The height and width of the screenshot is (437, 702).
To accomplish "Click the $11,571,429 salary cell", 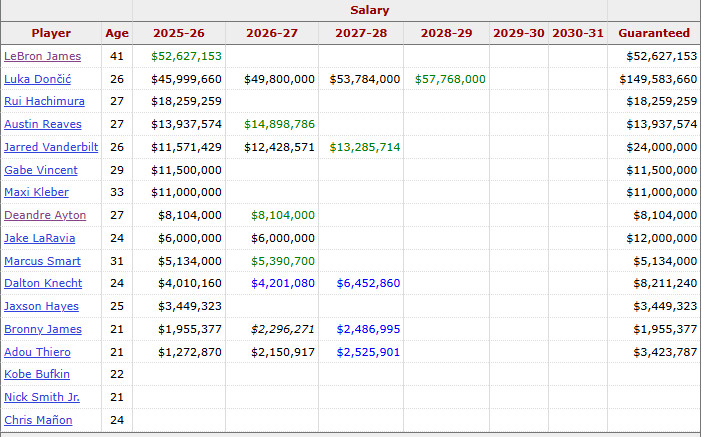I will 186,147.
